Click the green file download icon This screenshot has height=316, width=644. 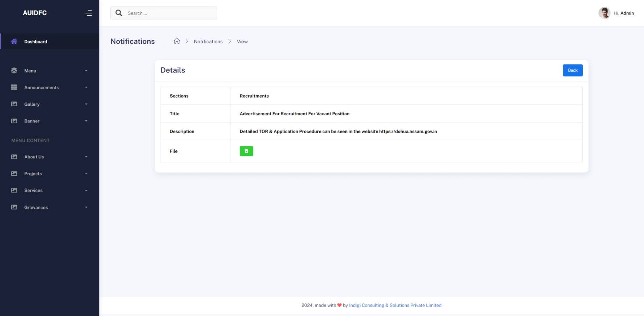tap(246, 151)
